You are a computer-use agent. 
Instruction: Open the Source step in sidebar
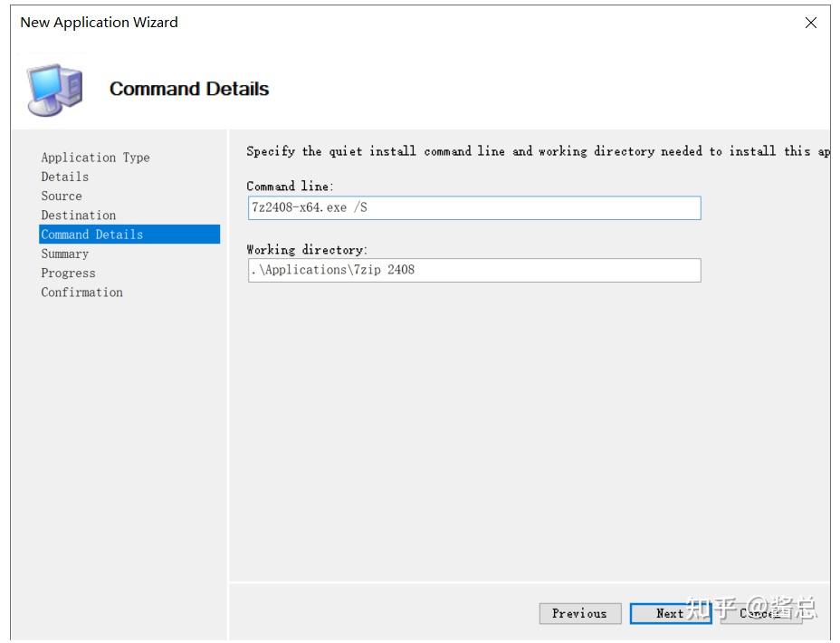(62, 197)
